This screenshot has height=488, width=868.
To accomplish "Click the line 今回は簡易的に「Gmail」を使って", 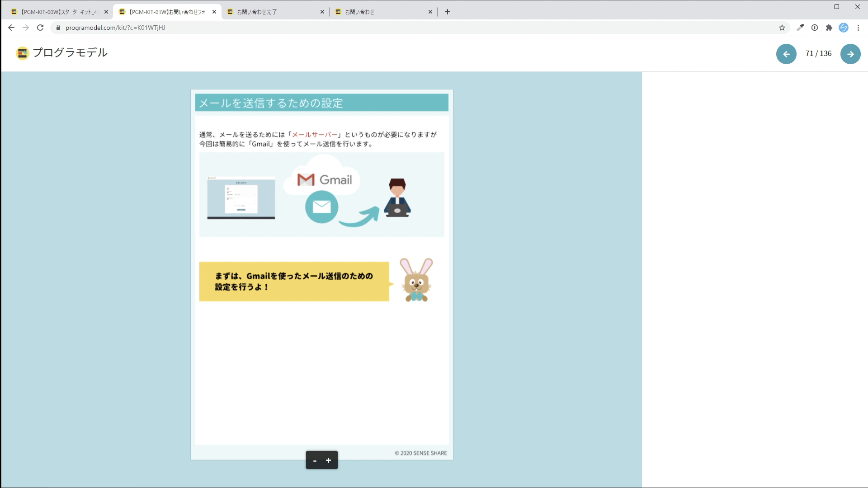I will click(x=286, y=144).
